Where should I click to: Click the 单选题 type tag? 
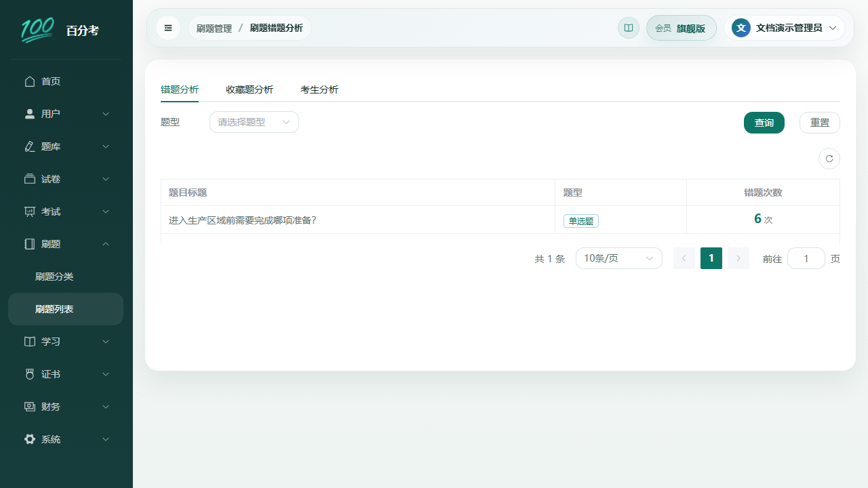pos(581,221)
